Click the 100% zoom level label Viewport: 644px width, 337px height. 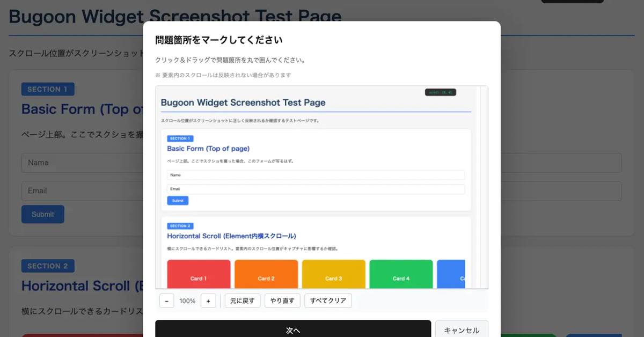[x=187, y=301]
